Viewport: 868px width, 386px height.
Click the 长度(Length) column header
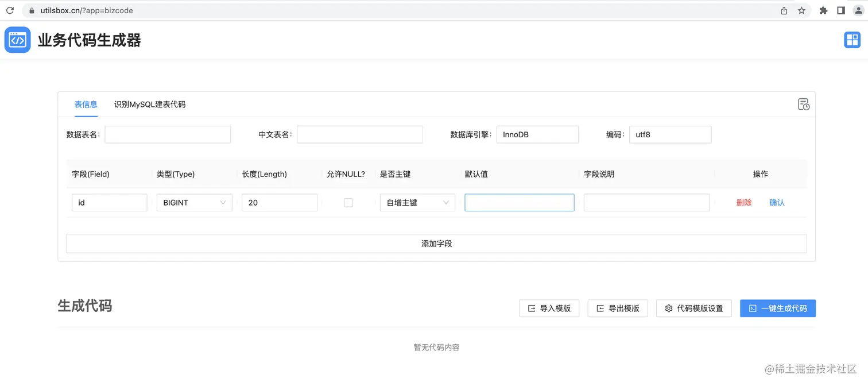click(265, 174)
